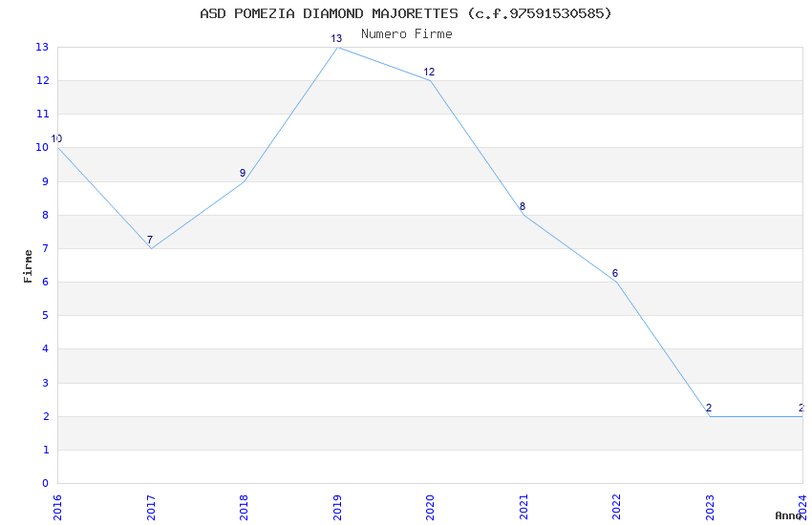Screen dimensions: 812x525
Task: Click the y-axis tick value 7
Action: tap(46, 249)
